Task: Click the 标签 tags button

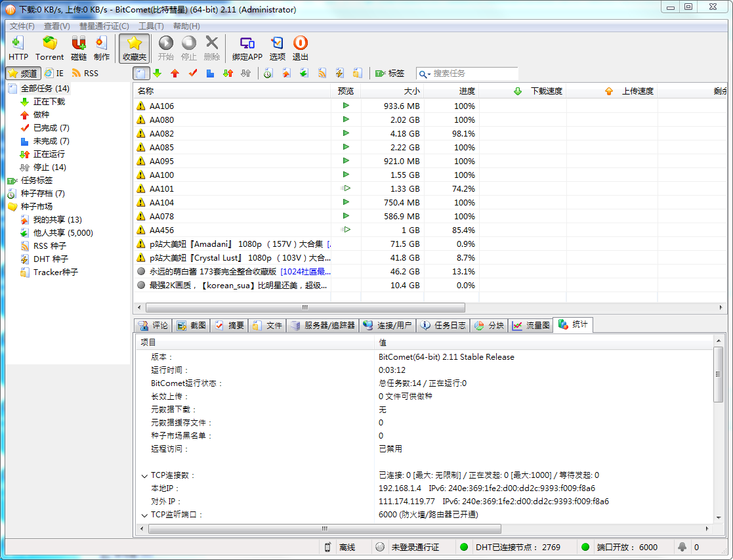Action: coord(390,74)
